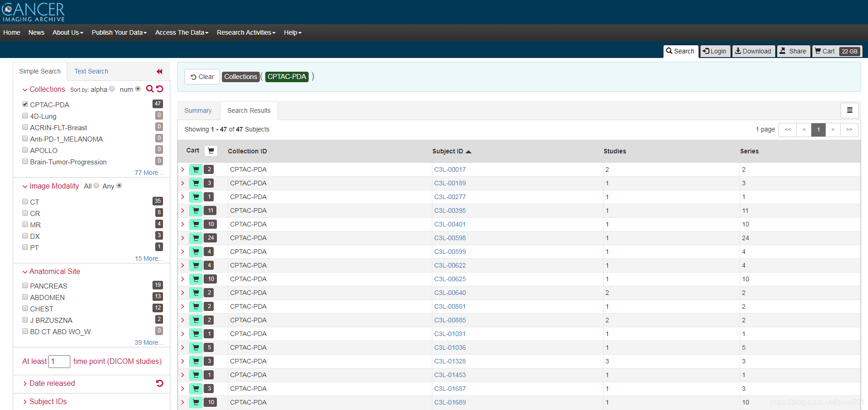Open the Access The Data dropdown
Screen dimensions: 868x410
click(x=182, y=32)
